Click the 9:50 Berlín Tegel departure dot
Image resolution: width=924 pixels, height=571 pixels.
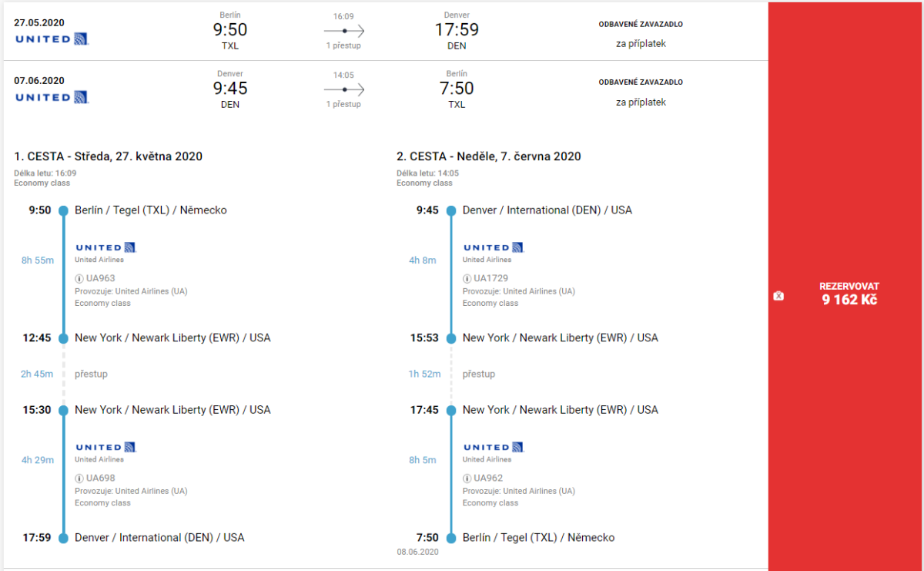(x=64, y=210)
